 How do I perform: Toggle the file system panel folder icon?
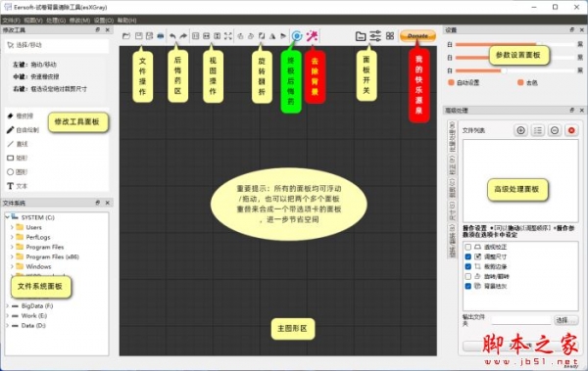point(361,36)
